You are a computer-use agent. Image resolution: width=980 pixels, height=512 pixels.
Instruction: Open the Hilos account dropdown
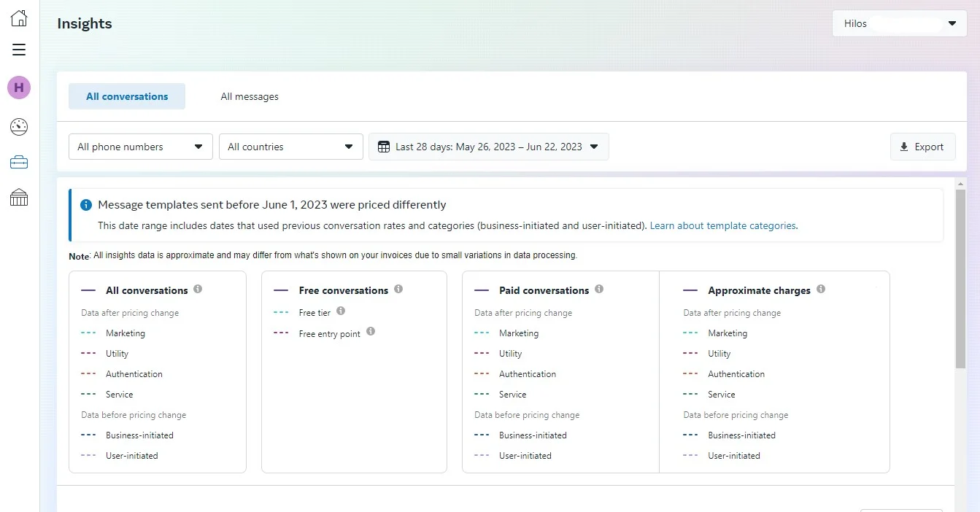pos(899,23)
